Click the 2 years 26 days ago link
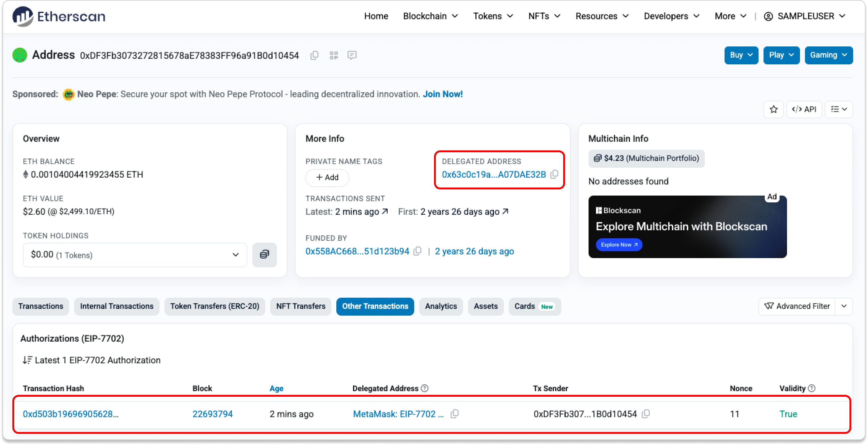The width and height of the screenshot is (868, 445). (474, 251)
